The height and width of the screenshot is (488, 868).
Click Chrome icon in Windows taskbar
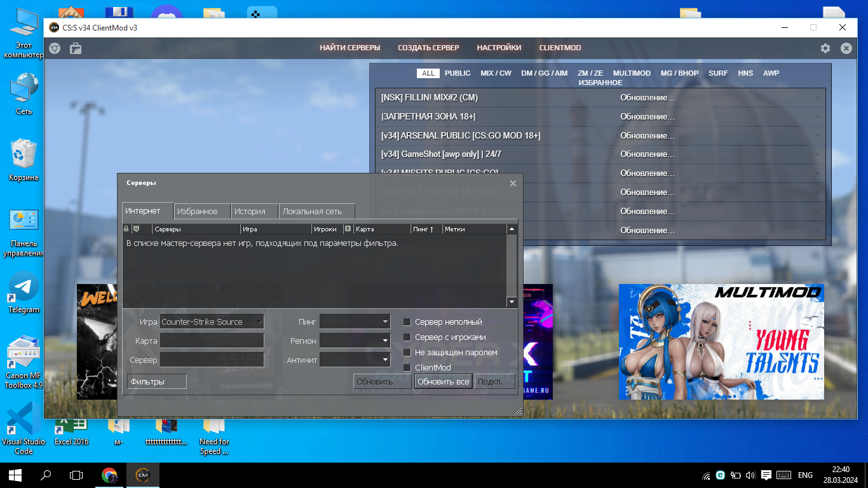[x=109, y=475]
